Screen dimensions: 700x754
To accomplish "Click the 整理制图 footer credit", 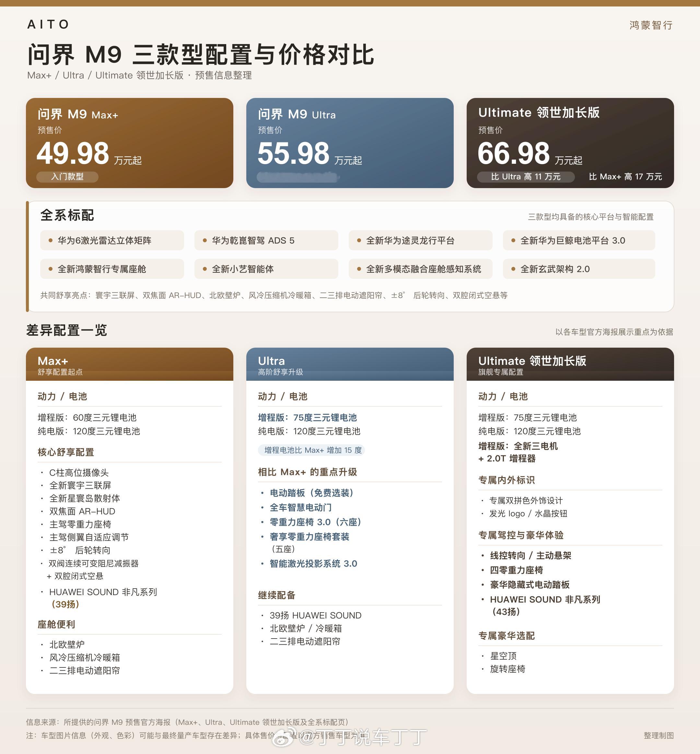I will 659,736.
